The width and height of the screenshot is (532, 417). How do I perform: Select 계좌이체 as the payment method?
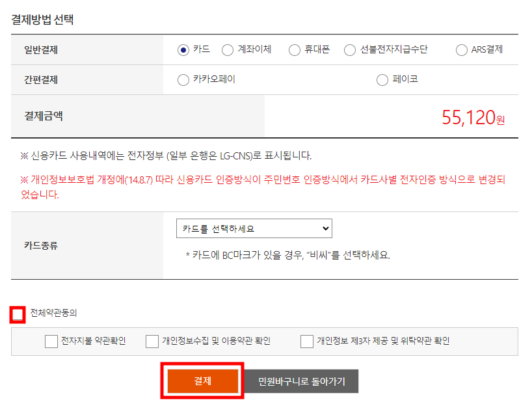click(228, 49)
